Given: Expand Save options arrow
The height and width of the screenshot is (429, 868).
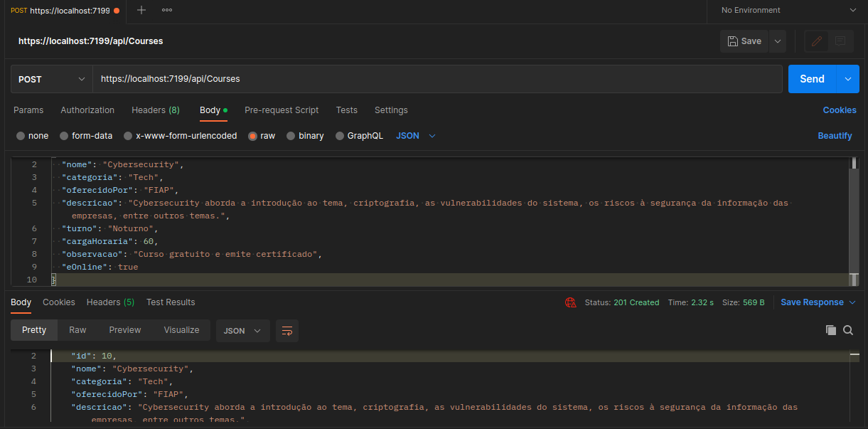Looking at the screenshot, I should pyautogui.click(x=778, y=41).
